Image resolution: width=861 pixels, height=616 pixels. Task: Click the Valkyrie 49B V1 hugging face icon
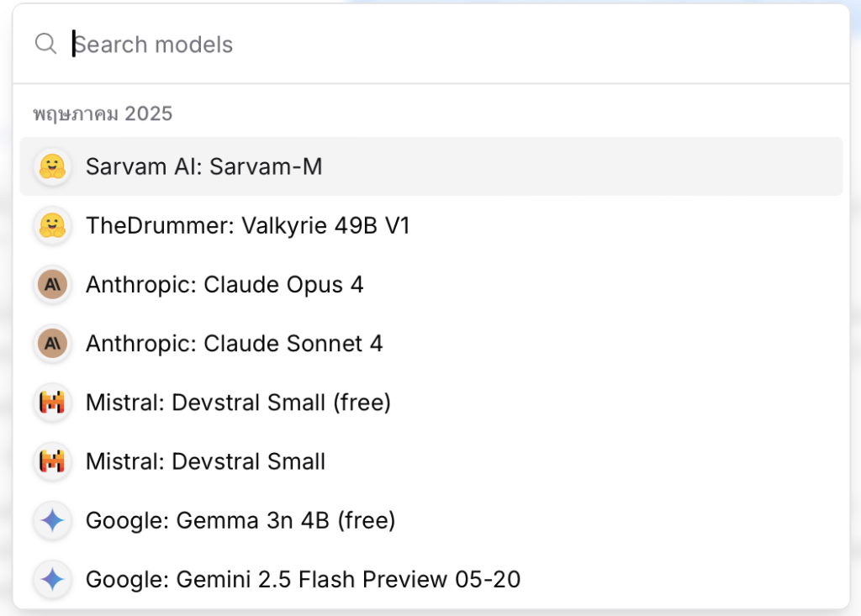(x=53, y=226)
